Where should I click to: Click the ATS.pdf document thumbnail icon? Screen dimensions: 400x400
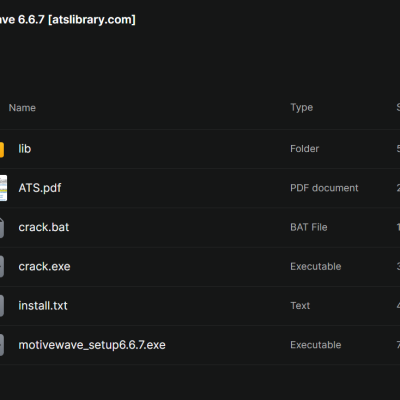3,188
